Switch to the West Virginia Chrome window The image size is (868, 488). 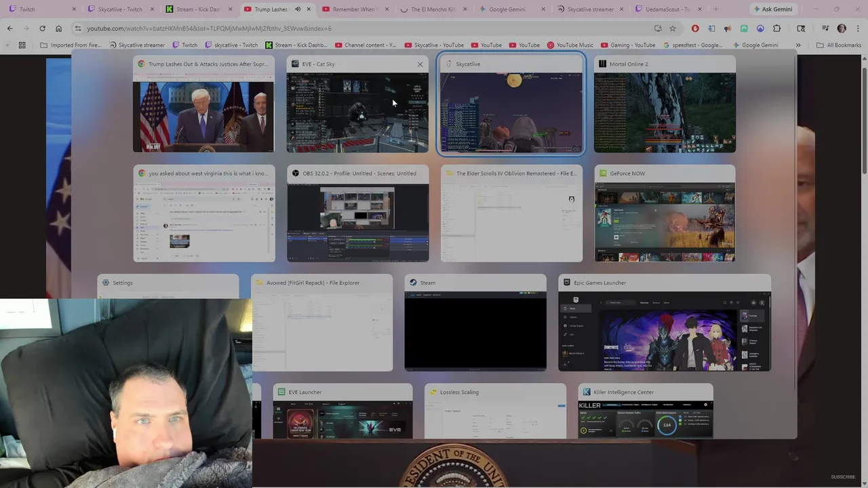[204, 213]
